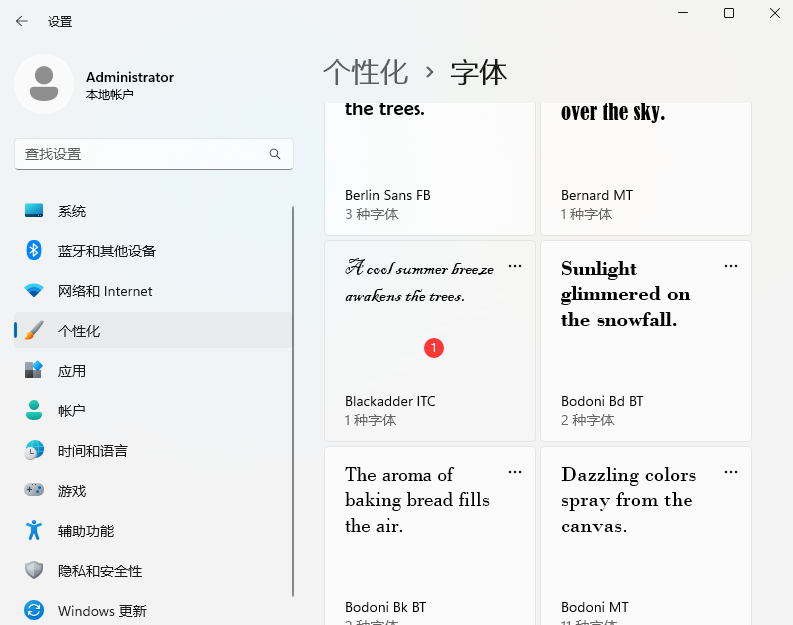Click the search magnifier icon
This screenshot has width=793, height=625.
pyautogui.click(x=275, y=154)
